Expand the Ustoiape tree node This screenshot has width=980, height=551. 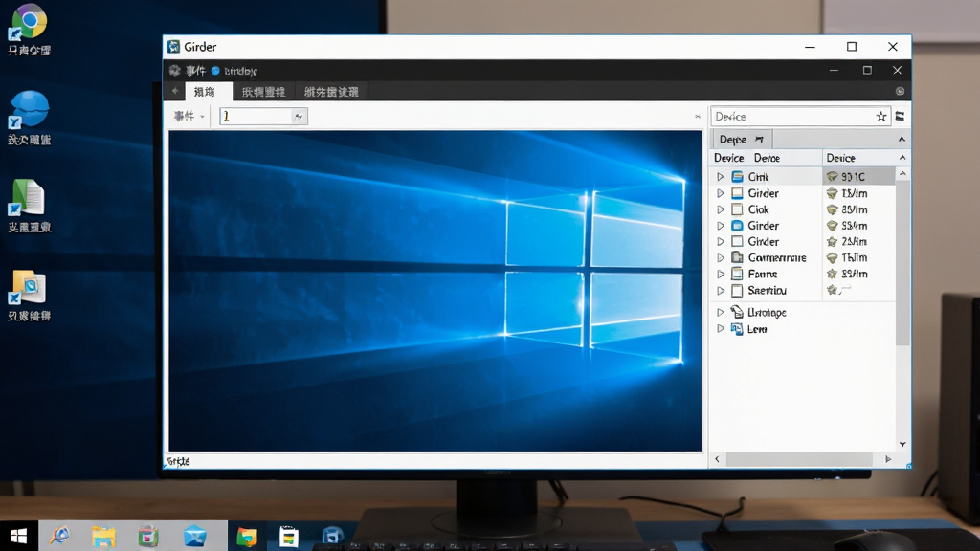pyautogui.click(x=720, y=312)
